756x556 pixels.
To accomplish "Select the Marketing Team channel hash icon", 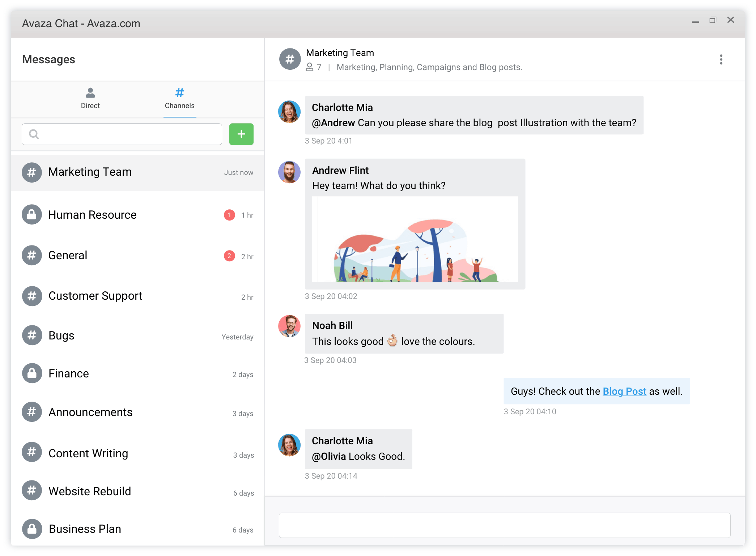I will [32, 172].
